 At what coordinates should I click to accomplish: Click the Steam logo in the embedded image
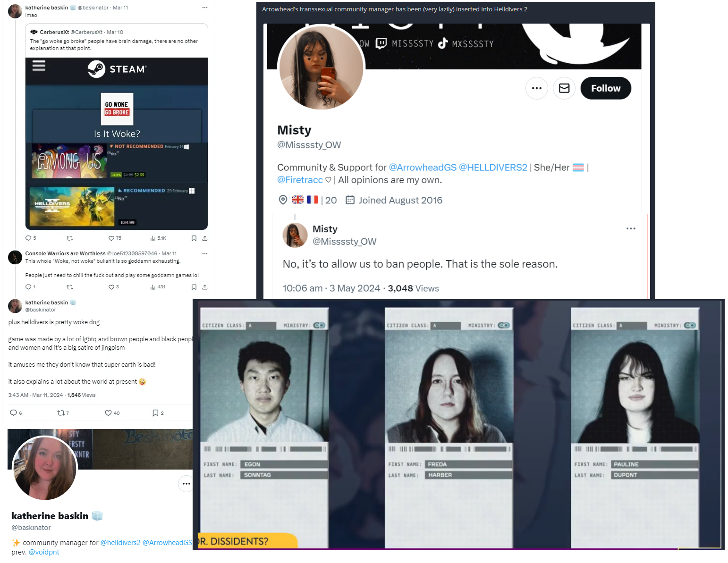117,69
